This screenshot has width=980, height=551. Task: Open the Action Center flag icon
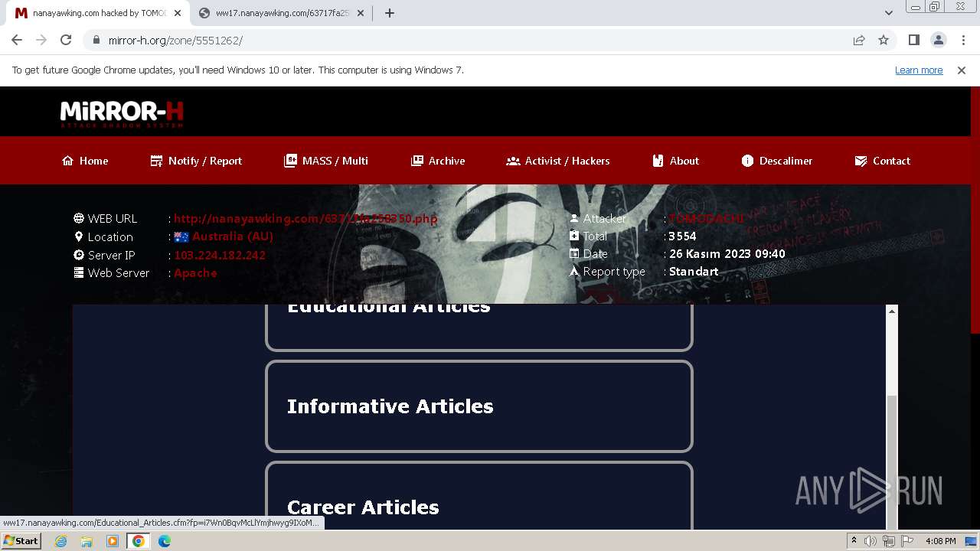click(x=907, y=541)
